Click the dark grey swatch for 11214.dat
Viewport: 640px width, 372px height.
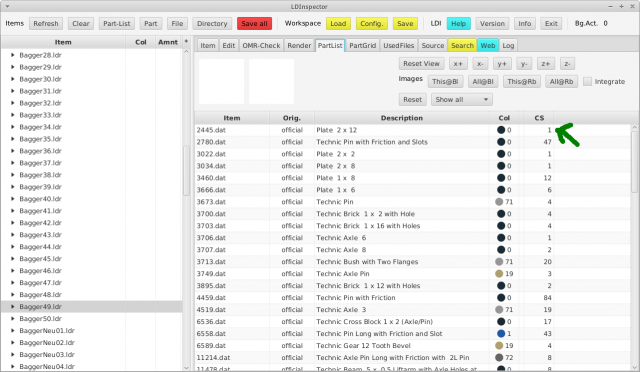(x=499, y=358)
